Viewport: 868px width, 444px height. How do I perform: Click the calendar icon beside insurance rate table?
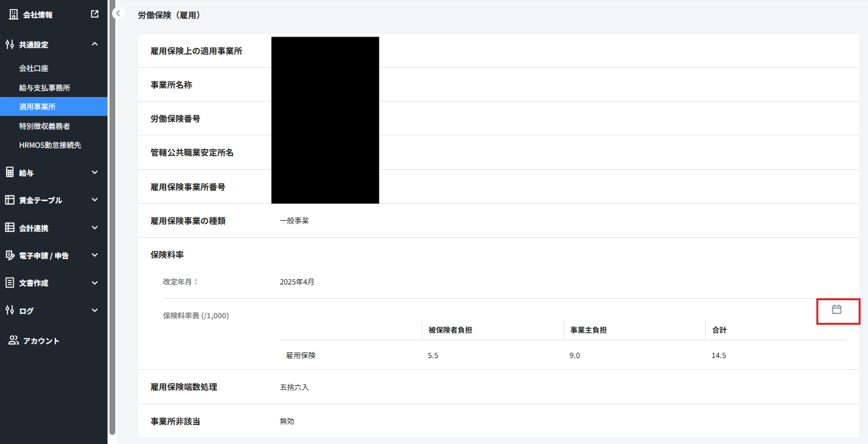pos(837,310)
